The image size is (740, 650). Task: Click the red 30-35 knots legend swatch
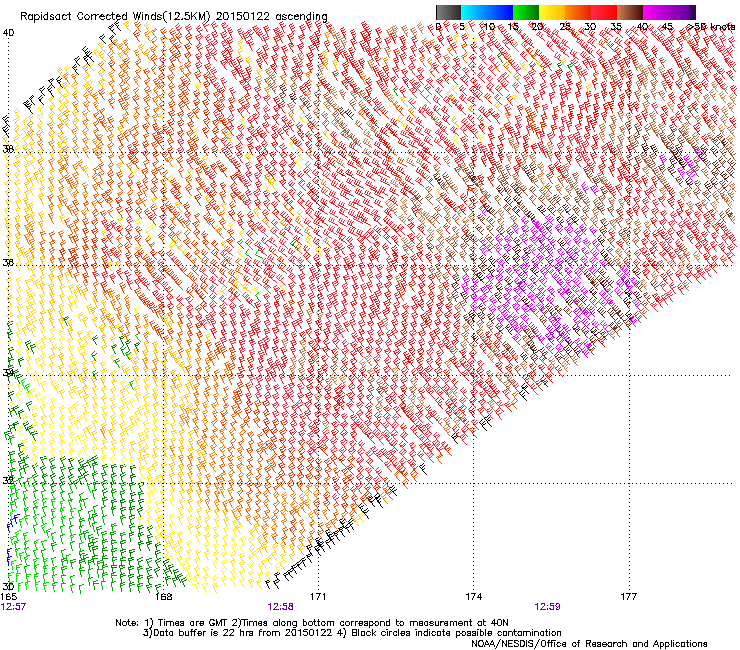coord(604,12)
